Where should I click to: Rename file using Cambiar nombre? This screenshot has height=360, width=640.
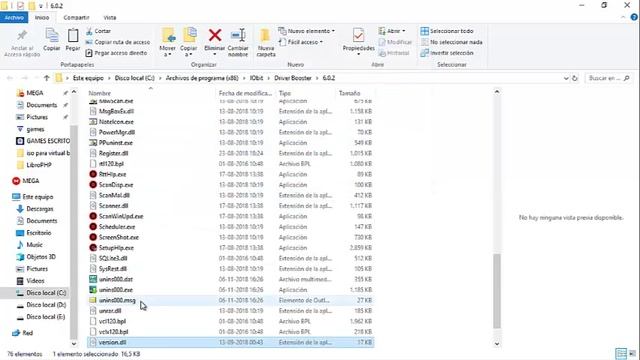(238, 42)
